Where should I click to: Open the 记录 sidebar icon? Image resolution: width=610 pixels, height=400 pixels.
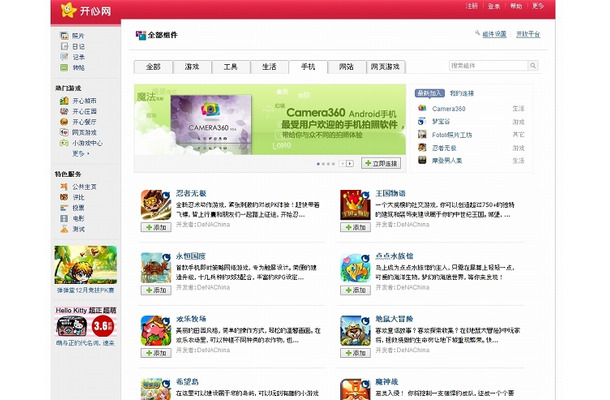click(x=64, y=57)
